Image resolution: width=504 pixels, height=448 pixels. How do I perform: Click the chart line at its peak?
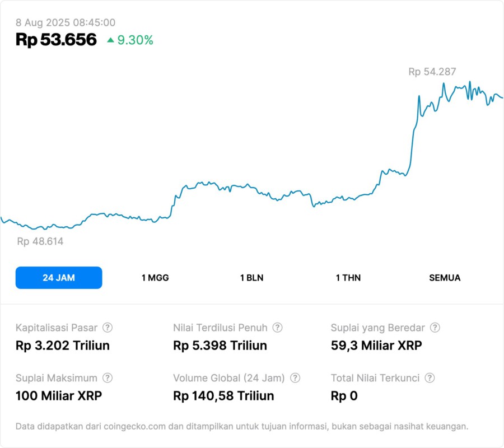470,82
